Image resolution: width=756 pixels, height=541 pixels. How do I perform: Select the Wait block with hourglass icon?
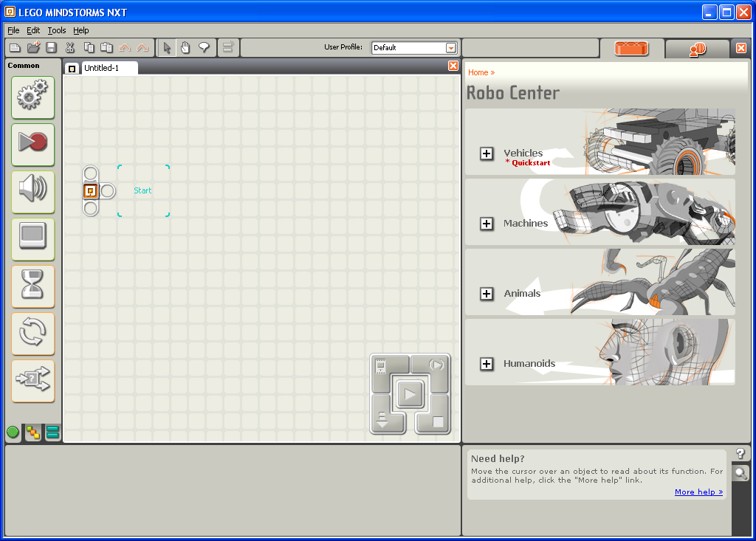32,286
